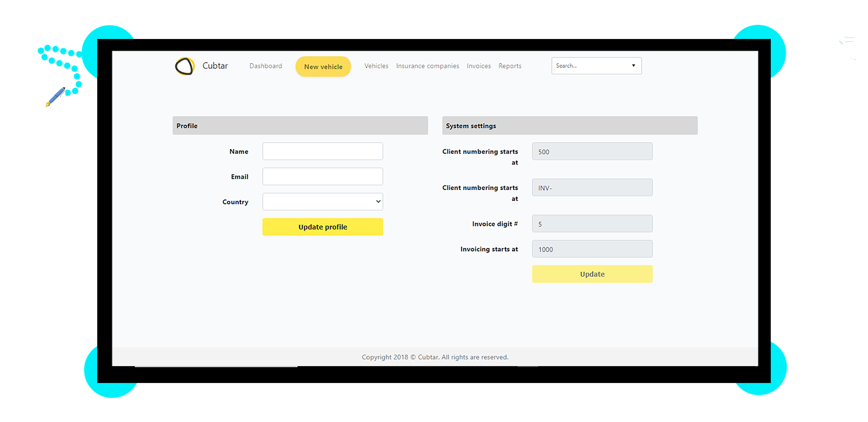
Task: Focus the Email input field
Action: pos(323,176)
